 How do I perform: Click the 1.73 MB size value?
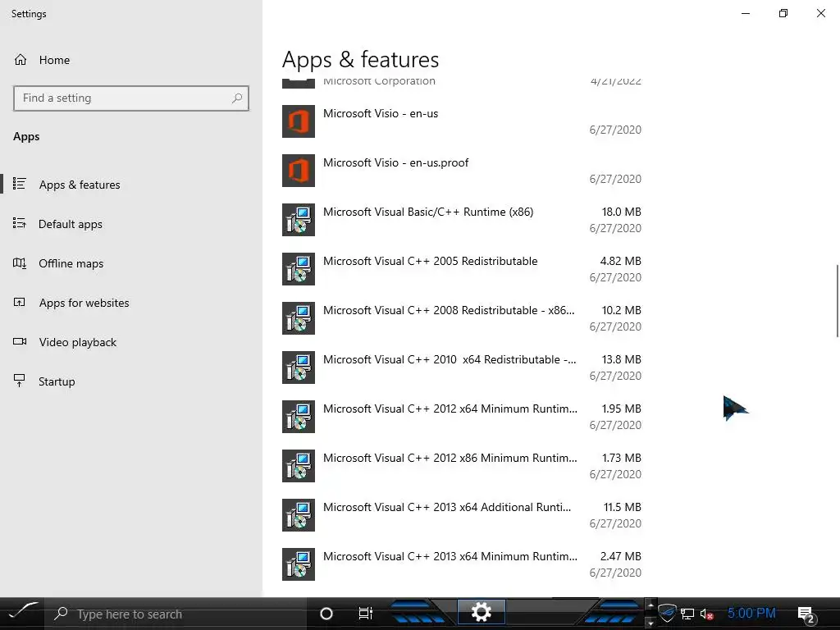[622, 458]
